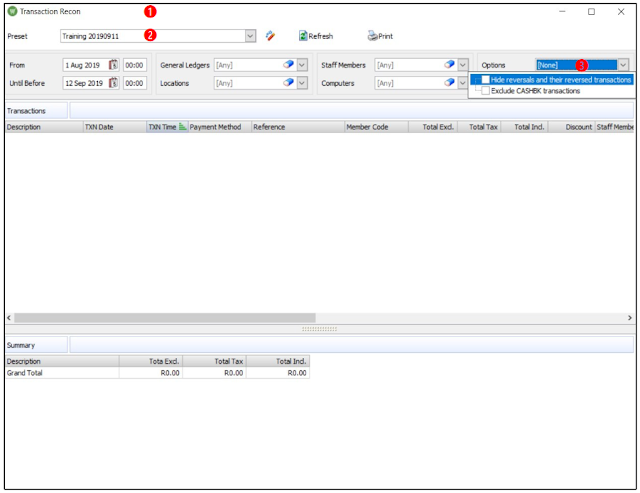Click the Summary Total Incl. column header
640x493 pixels.
[x=278, y=361]
